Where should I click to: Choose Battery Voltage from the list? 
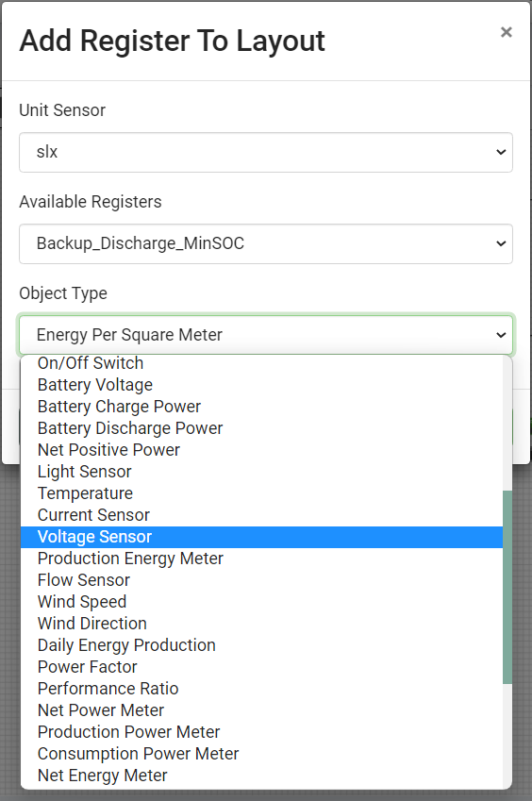pos(262,385)
